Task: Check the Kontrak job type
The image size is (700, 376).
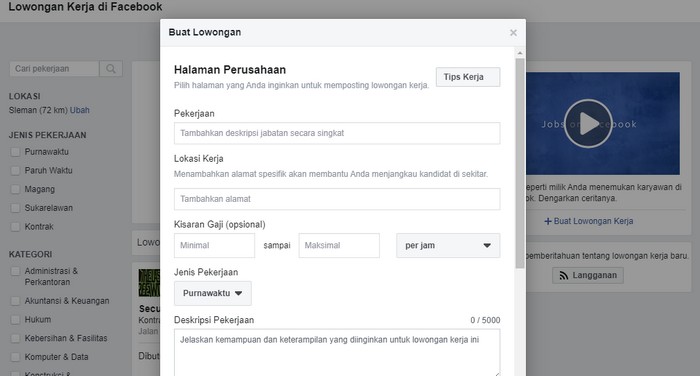Action: click(x=15, y=227)
